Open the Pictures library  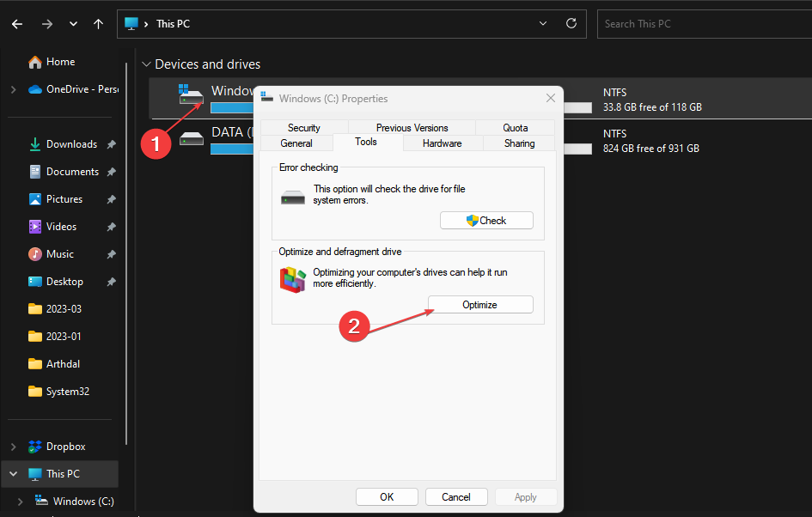(x=64, y=199)
